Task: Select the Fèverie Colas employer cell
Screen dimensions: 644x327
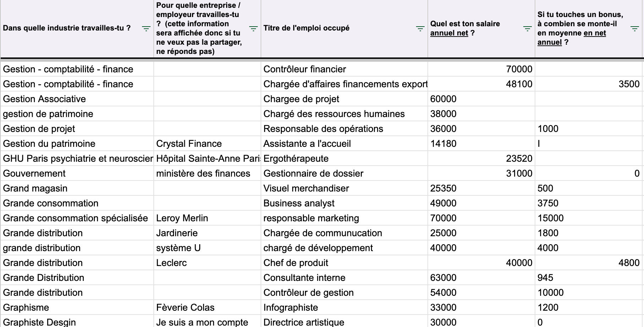Action: click(207, 307)
